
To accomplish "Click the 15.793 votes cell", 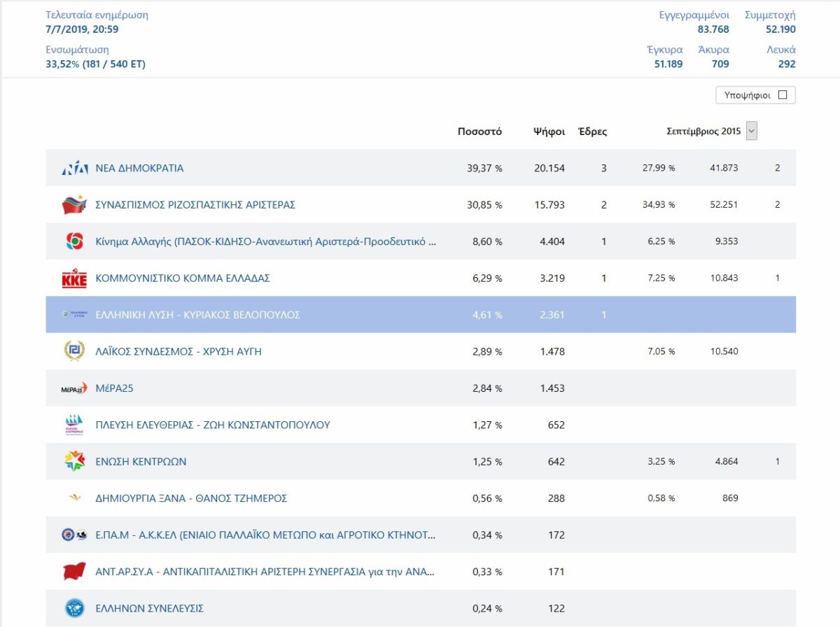I will click(549, 205).
